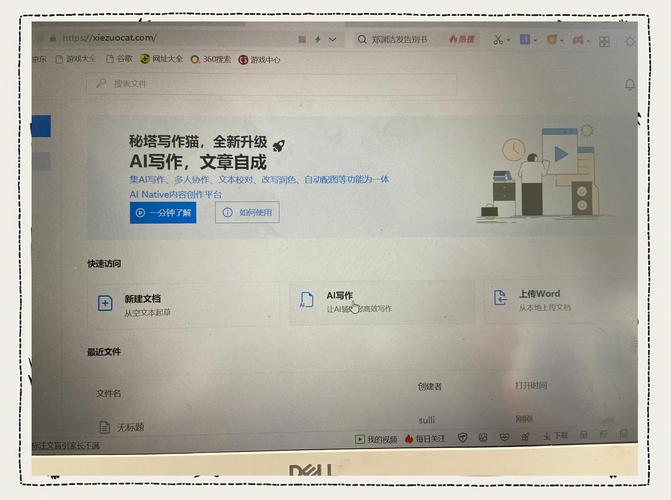Image resolution: width=671 pixels, height=500 pixels.
Task: Click the green lock security icon in the address bar
Action: 53,38
